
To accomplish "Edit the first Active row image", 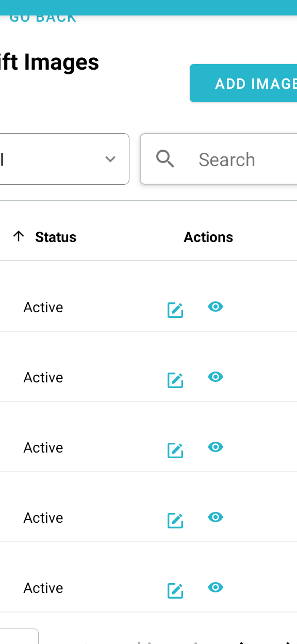I will (175, 310).
